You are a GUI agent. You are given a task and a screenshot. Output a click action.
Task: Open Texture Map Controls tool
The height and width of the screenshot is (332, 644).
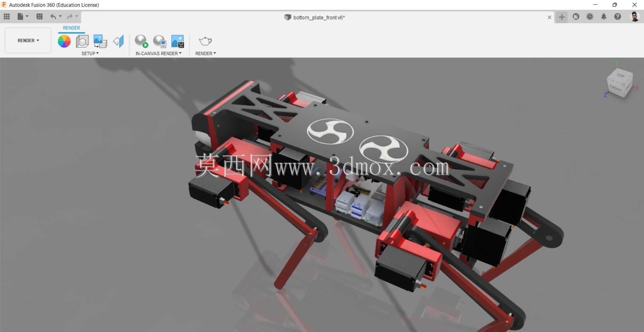point(119,41)
